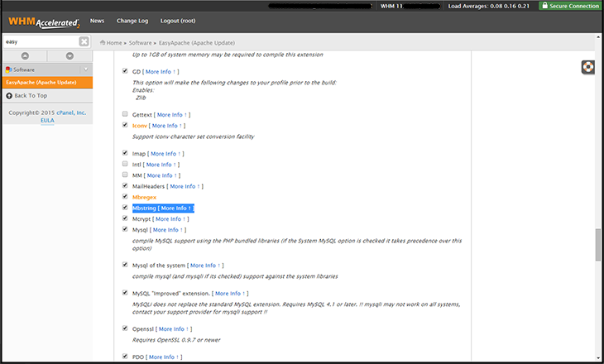Screen dimensions: 604x364
Task: Click the Software category icon
Action: 8,69
